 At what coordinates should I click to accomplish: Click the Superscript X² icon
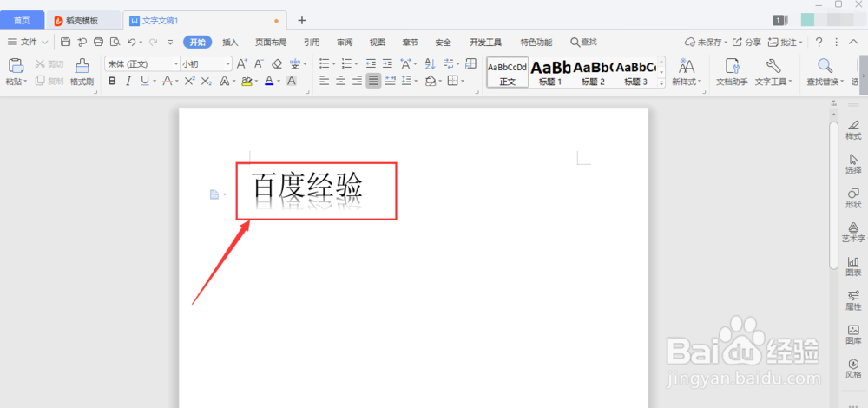pyautogui.click(x=190, y=81)
